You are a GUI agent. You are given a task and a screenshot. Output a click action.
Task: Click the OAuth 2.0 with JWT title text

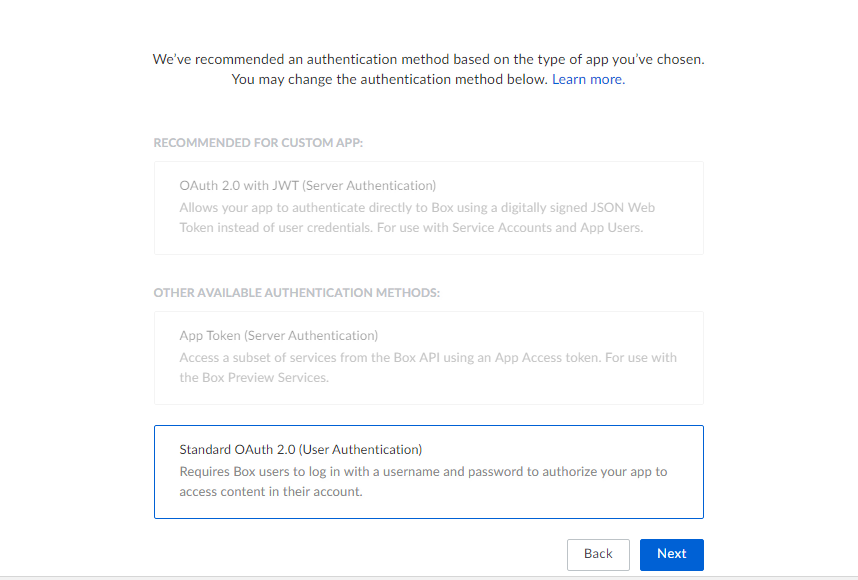pyautogui.click(x=308, y=185)
